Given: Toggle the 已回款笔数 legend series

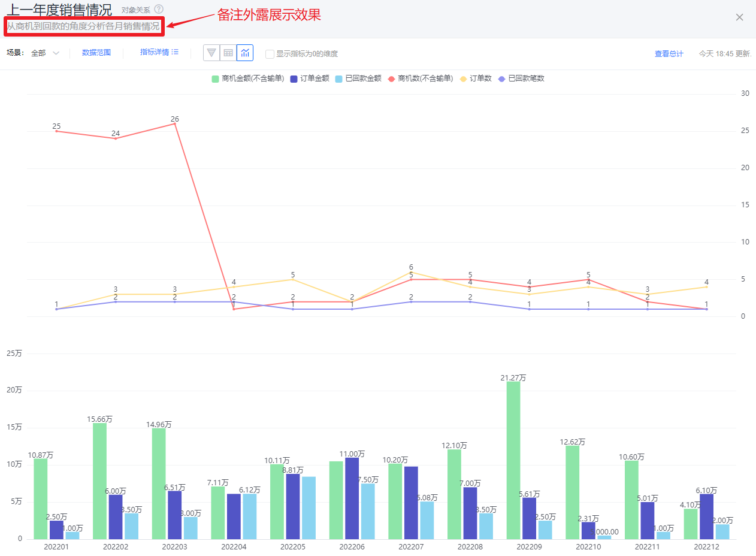Looking at the screenshot, I should point(521,78).
